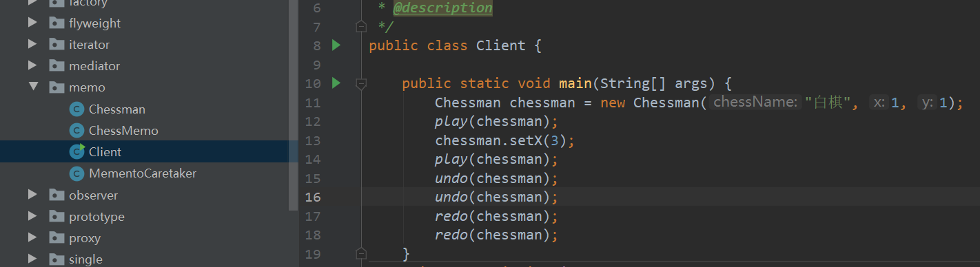Select the prototype package label
Screen dimensions: 980x267
96,216
